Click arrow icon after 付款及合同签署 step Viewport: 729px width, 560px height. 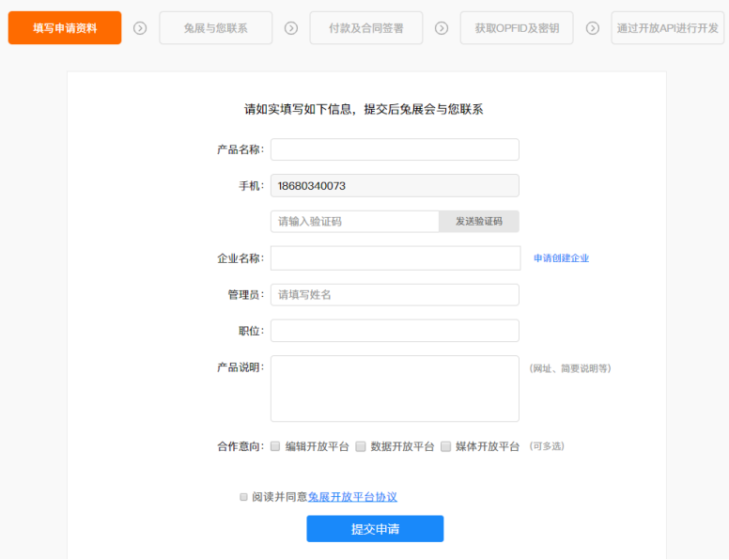coord(442,28)
